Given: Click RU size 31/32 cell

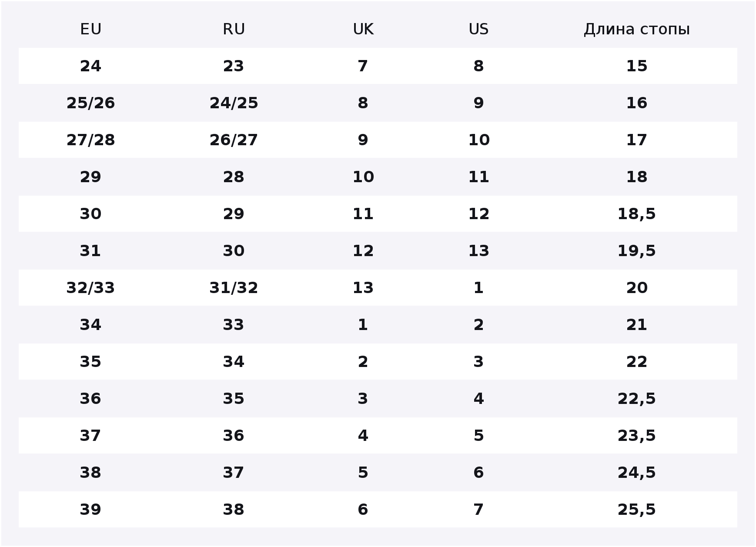Looking at the screenshot, I should coord(234,288).
